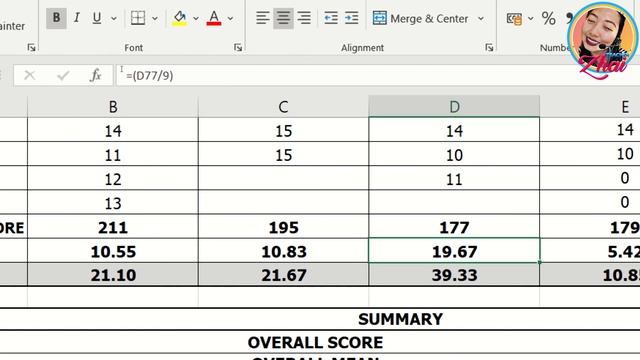Click Merge & Center button
Screen dimensions: 640x360
point(420,18)
